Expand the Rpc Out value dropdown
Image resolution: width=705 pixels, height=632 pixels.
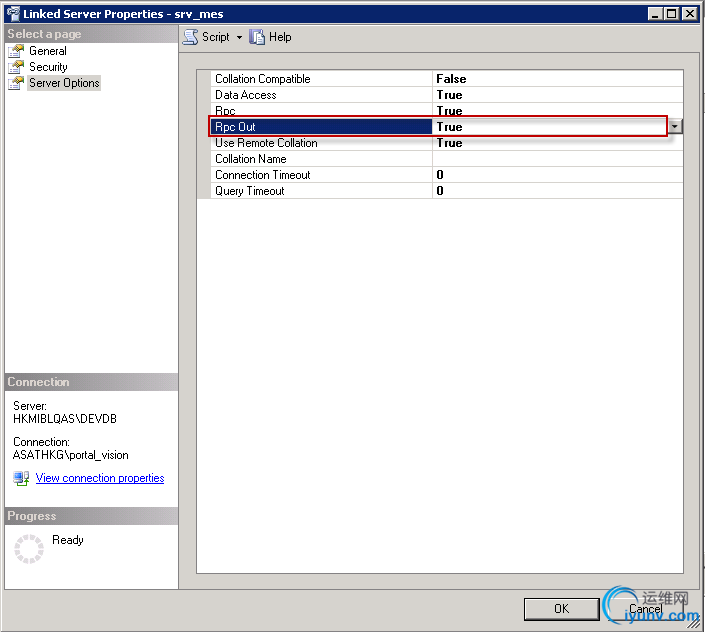click(674, 127)
